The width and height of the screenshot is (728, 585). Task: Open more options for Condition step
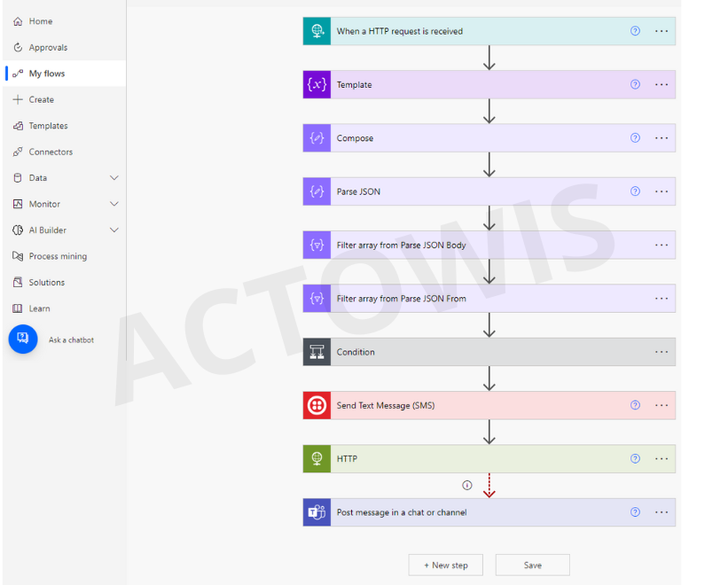(661, 352)
